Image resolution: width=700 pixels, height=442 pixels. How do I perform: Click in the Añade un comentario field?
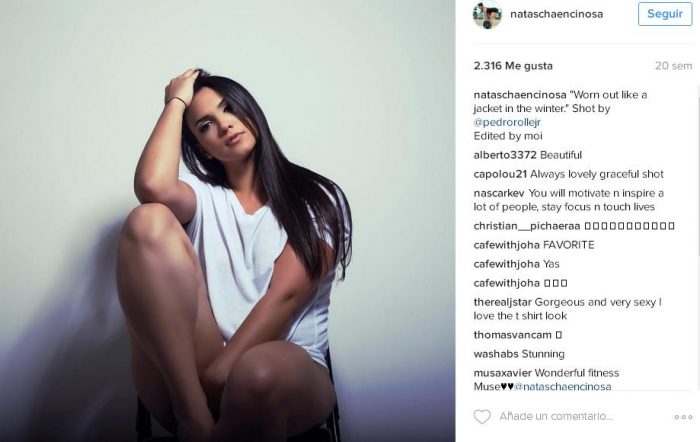556,416
